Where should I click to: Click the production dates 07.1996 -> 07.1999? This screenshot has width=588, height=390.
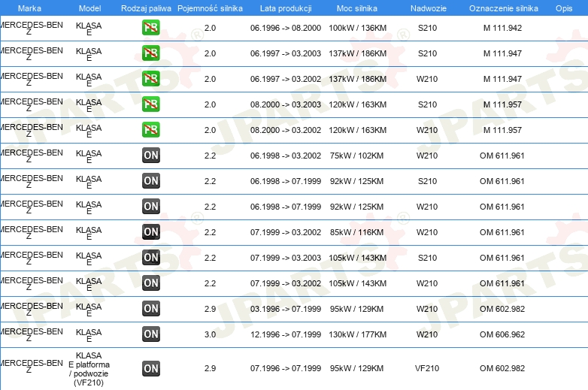pos(286,368)
